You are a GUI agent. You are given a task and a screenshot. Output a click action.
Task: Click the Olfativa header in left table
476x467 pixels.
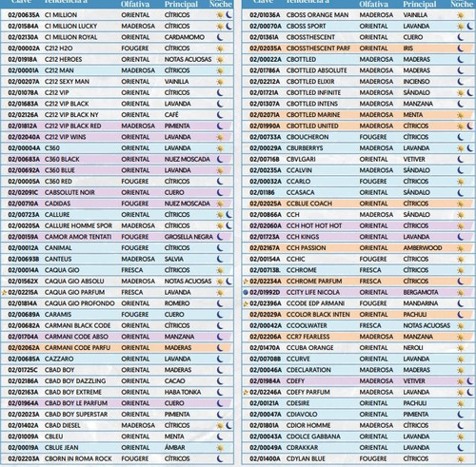click(134, 4)
